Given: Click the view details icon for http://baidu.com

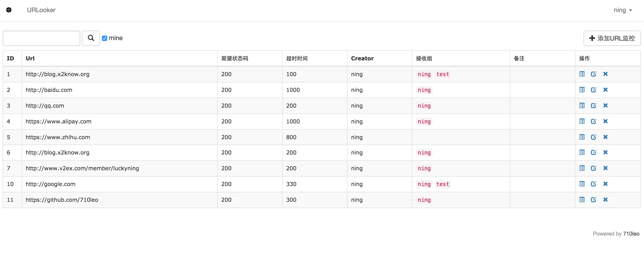Looking at the screenshot, I should click(582, 90).
